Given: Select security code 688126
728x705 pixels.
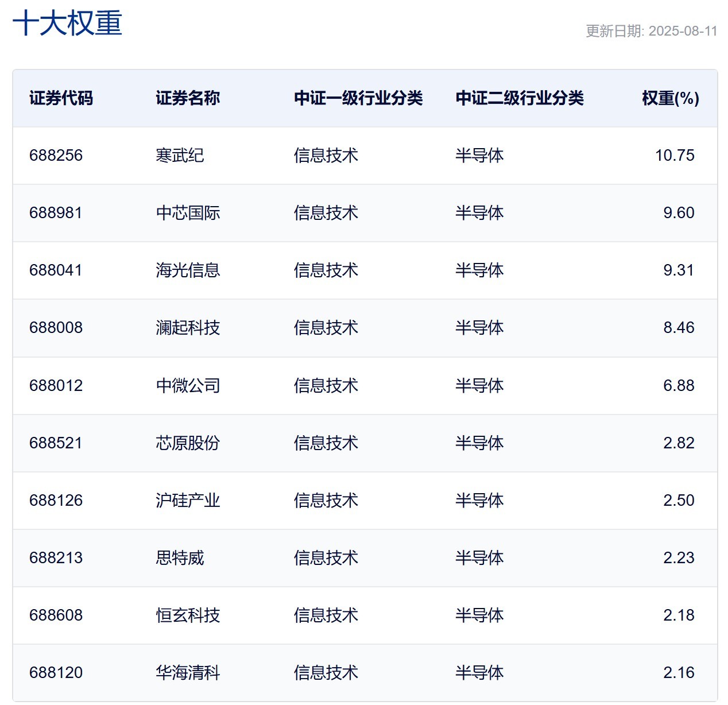Looking at the screenshot, I should pyautogui.click(x=56, y=500).
